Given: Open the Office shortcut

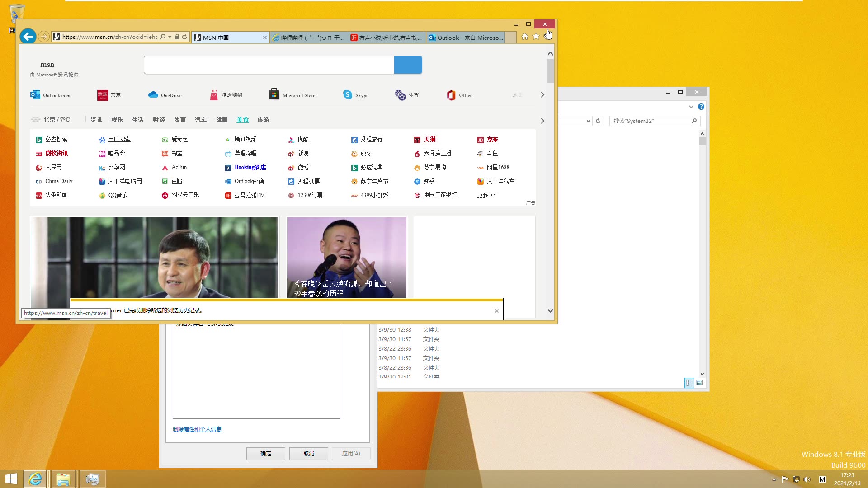Looking at the screenshot, I should [459, 95].
